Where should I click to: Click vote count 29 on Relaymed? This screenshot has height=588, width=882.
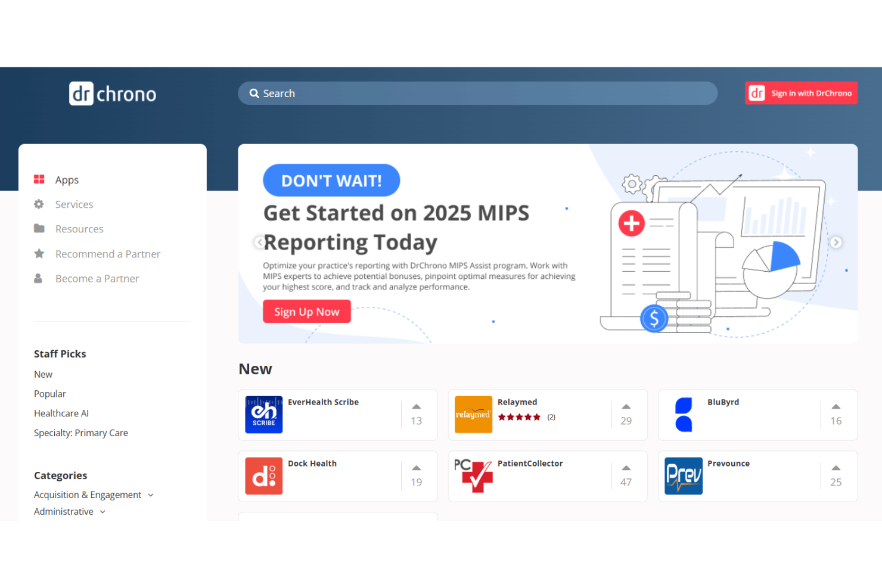pyautogui.click(x=626, y=421)
